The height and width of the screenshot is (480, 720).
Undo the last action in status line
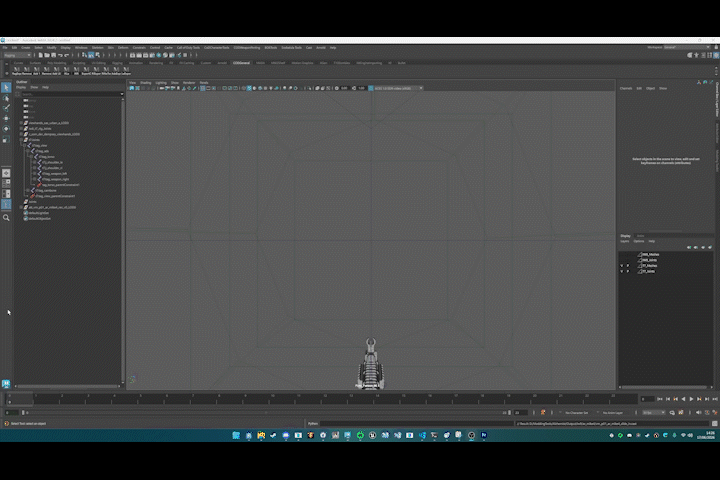point(60,55)
